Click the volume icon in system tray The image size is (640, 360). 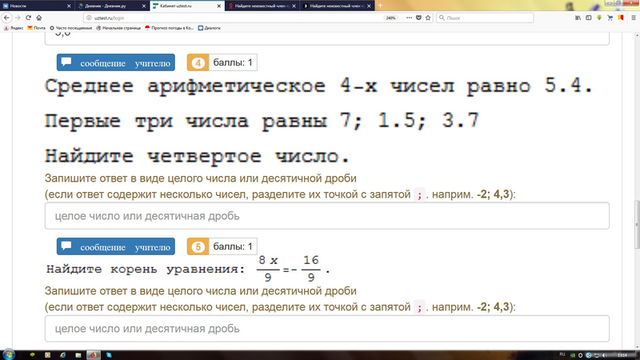pyautogui.click(x=604, y=355)
